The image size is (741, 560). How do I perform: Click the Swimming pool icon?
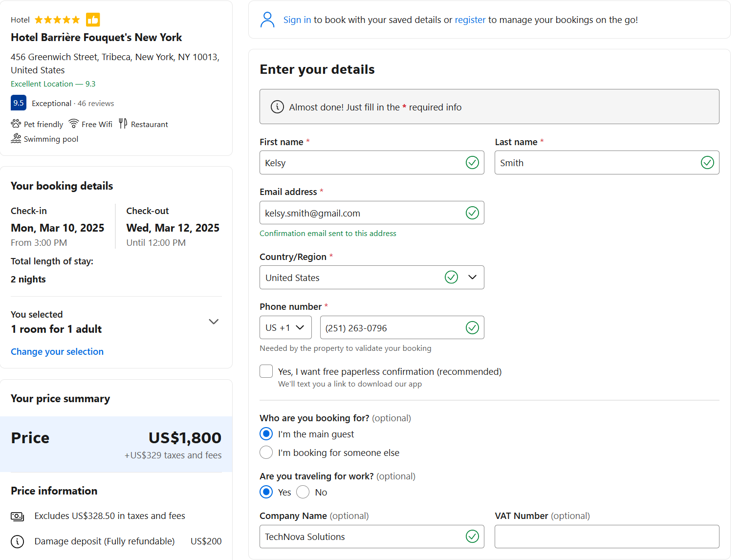(x=16, y=139)
